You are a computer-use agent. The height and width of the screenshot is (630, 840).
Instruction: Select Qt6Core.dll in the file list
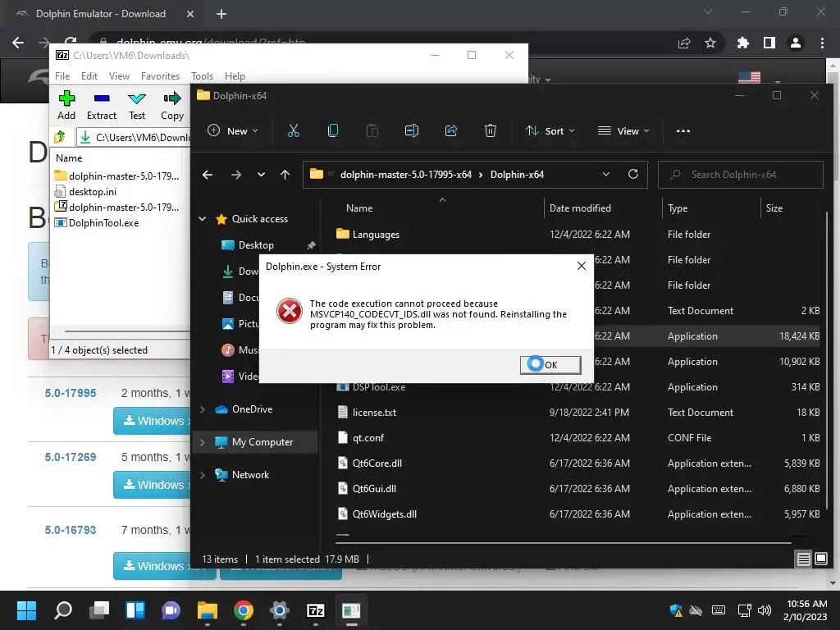(x=377, y=463)
